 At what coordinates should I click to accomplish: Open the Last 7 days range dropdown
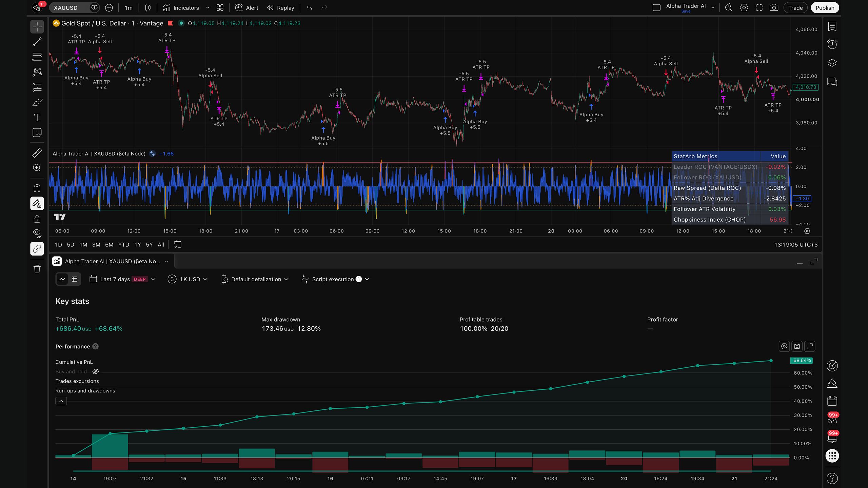(x=122, y=279)
